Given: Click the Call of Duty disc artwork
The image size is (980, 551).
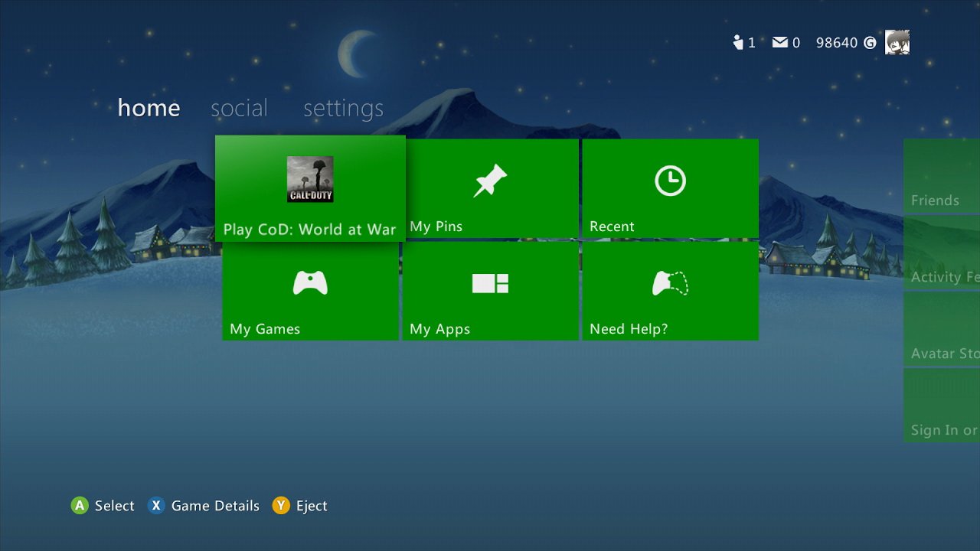Looking at the screenshot, I should point(309,180).
